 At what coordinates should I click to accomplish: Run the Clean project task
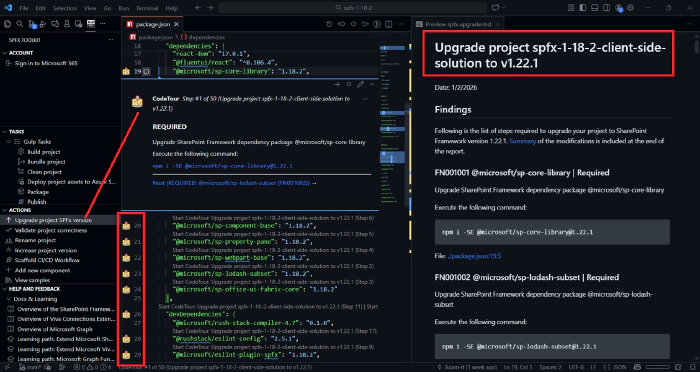point(44,171)
